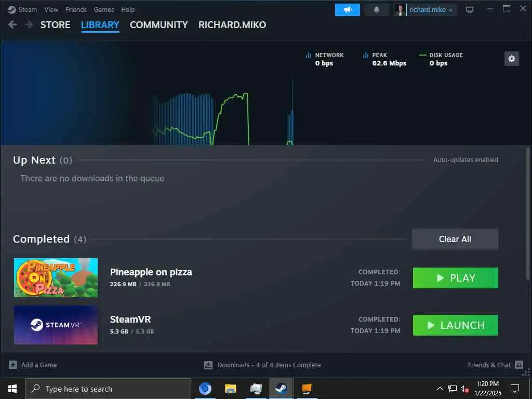Click the Up Next (0) heading
Screen dimensions: 532x399
43,160
